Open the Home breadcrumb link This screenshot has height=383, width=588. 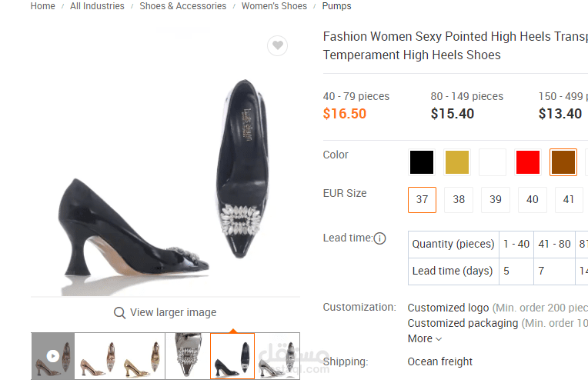43,6
